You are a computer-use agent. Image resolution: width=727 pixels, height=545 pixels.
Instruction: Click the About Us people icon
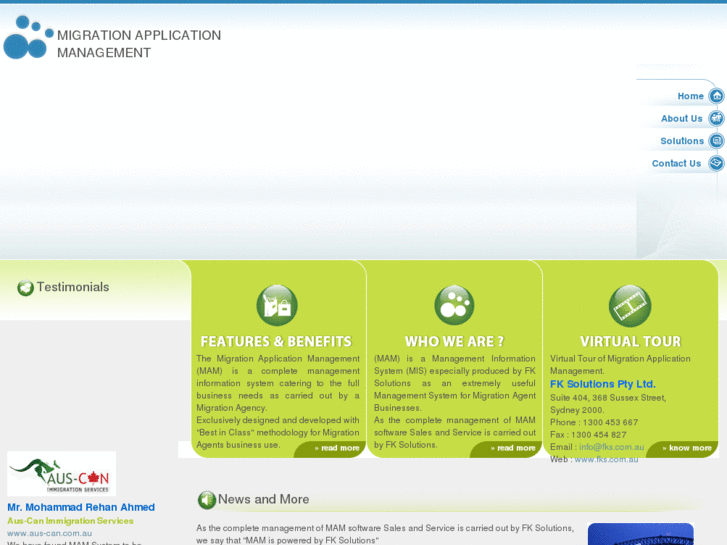717,118
